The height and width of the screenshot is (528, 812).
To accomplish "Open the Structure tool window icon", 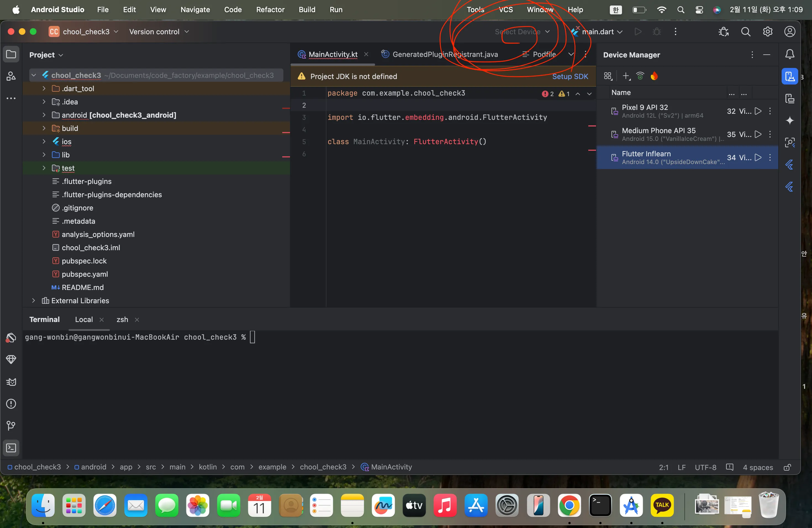I will [x=11, y=76].
